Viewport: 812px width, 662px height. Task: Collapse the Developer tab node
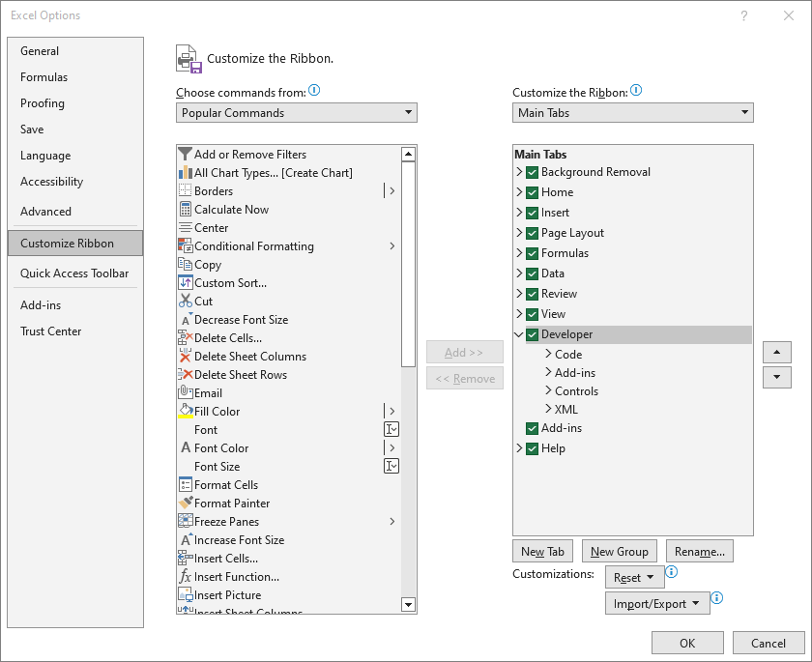point(519,334)
